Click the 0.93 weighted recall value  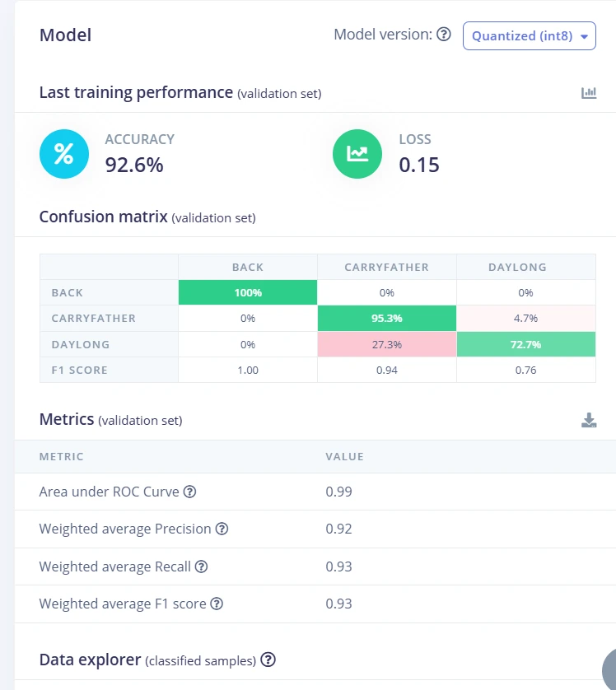click(x=338, y=566)
